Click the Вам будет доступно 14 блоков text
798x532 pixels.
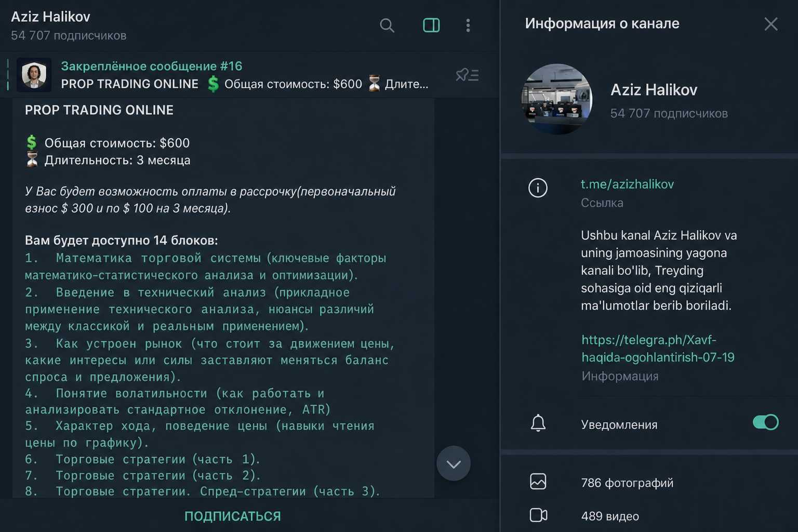[122, 241]
